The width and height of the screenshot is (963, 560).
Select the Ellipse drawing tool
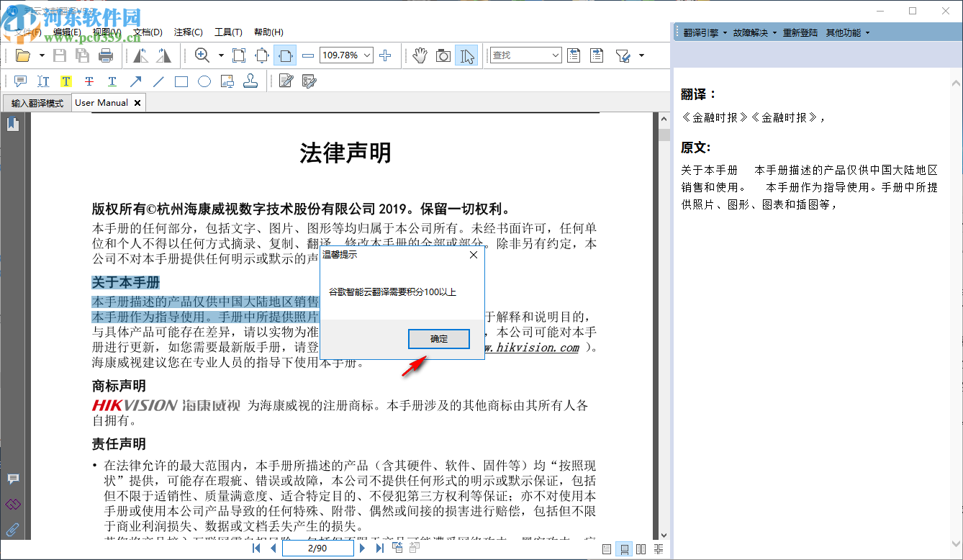(x=204, y=81)
